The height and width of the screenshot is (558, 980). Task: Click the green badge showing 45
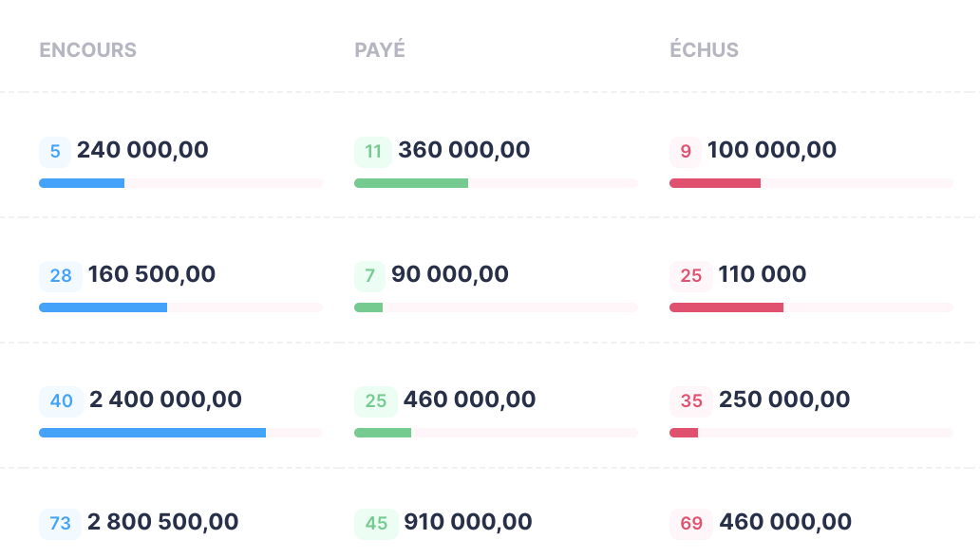376,523
